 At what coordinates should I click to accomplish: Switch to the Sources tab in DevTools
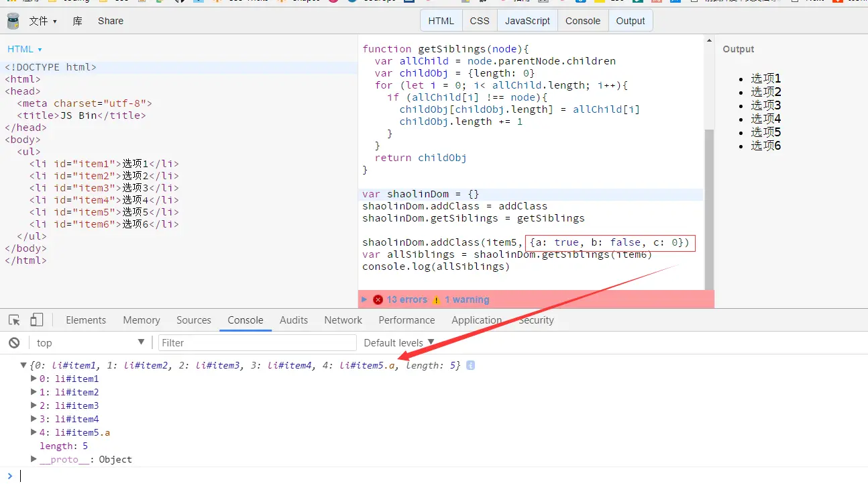coord(194,320)
